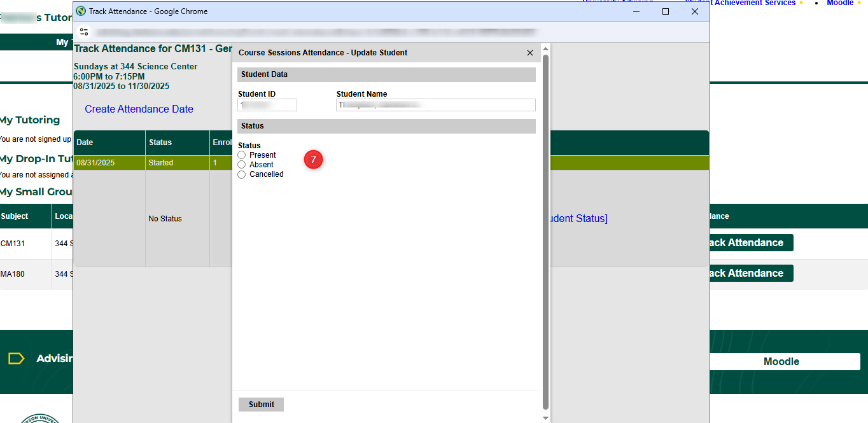Maximize the Track Attendance window

pyautogui.click(x=666, y=11)
